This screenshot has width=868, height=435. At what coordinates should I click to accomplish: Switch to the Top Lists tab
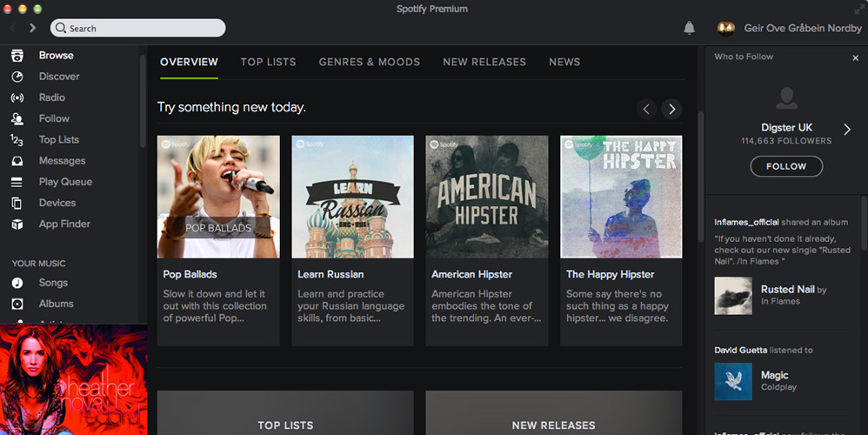tap(268, 62)
